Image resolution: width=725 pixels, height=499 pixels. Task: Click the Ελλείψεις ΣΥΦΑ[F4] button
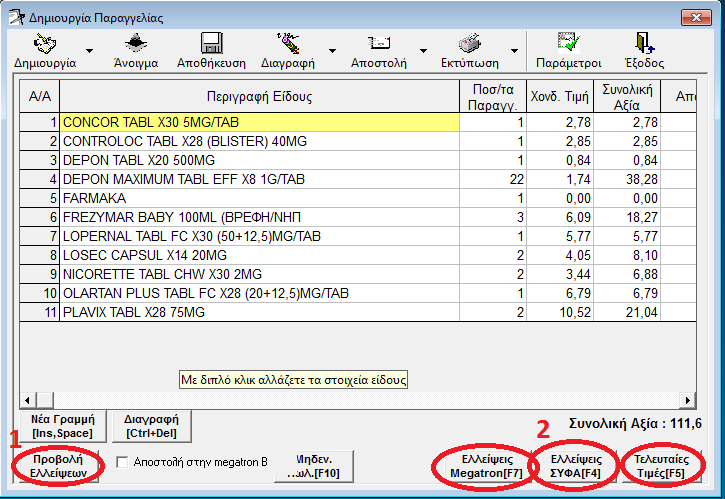pos(576,466)
